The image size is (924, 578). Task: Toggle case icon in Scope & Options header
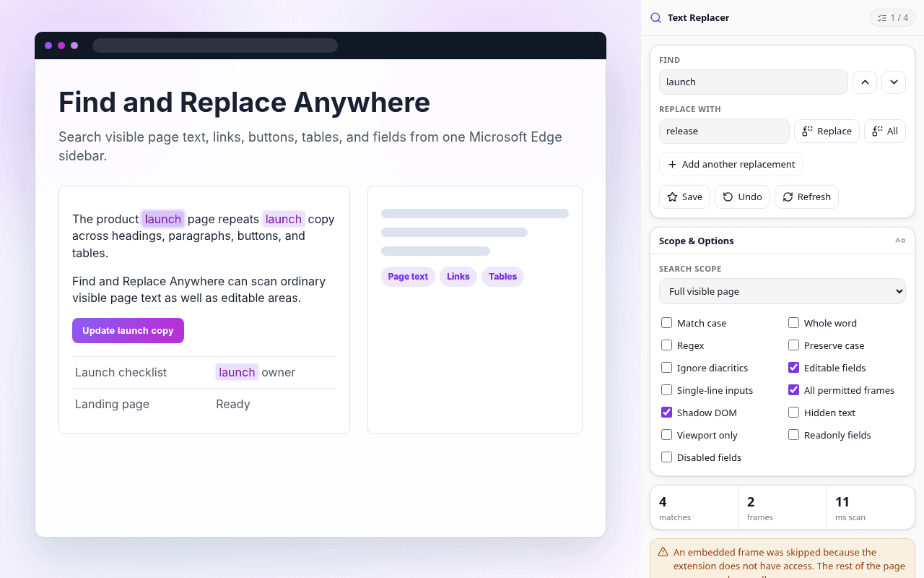pos(900,241)
